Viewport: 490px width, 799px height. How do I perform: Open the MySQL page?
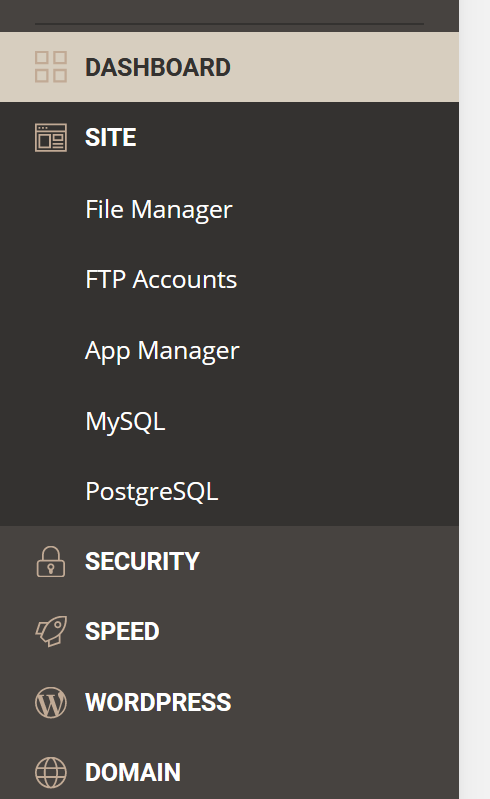tap(125, 422)
